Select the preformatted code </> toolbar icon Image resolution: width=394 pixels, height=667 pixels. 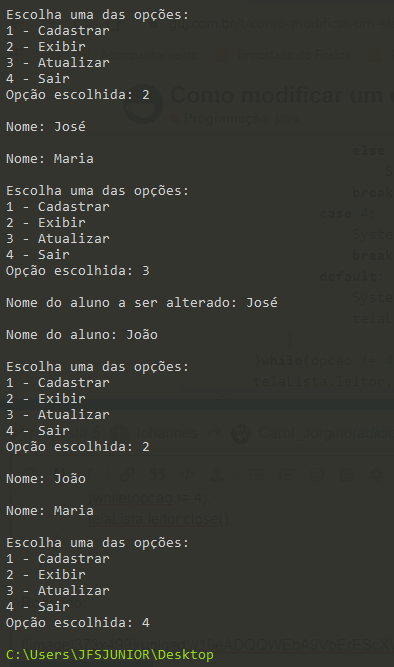[188, 474]
